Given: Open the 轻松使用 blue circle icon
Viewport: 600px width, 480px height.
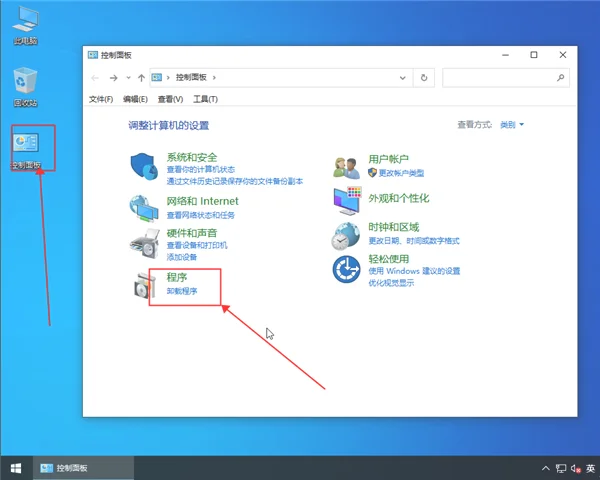Looking at the screenshot, I should (x=346, y=269).
